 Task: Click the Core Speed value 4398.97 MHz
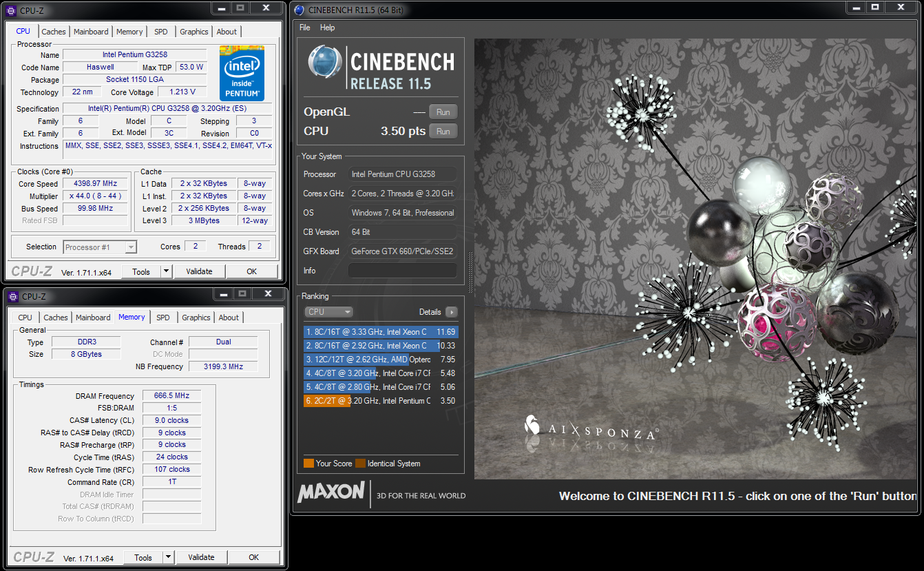pyautogui.click(x=95, y=183)
